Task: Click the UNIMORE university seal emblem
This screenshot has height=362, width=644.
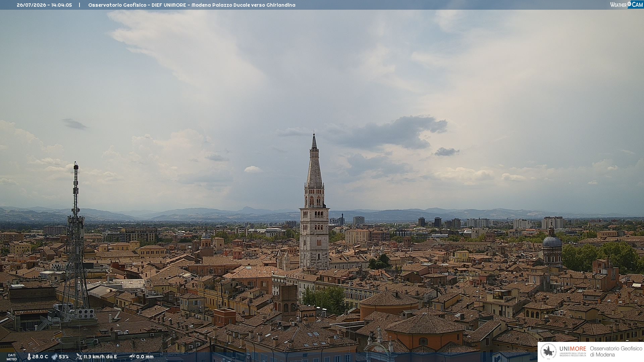Action: coord(549,351)
